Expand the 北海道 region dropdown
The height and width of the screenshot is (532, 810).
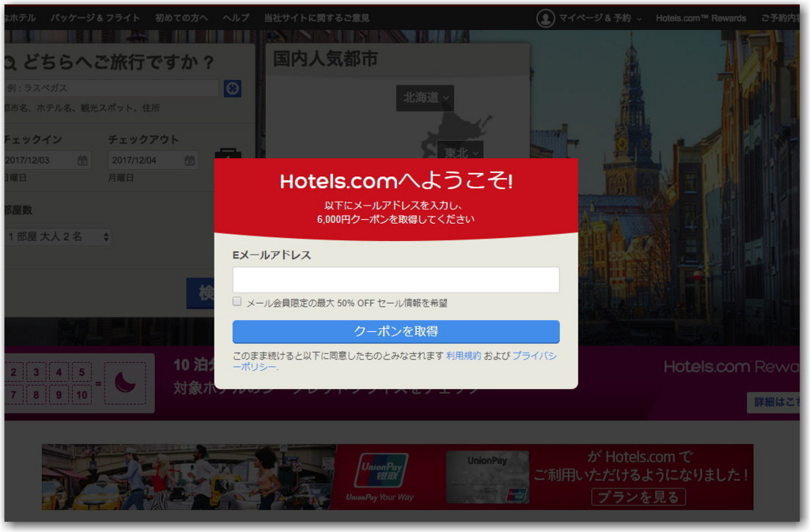click(x=425, y=97)
